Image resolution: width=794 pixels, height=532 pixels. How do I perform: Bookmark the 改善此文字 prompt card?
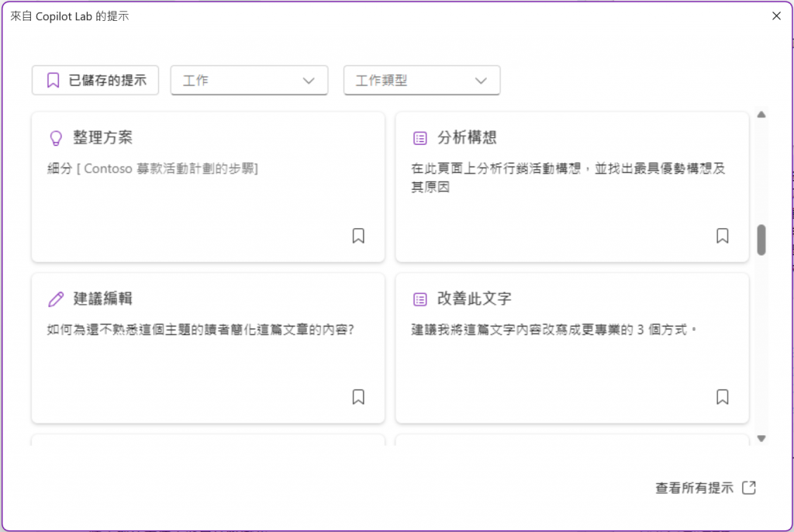[722, 397]
